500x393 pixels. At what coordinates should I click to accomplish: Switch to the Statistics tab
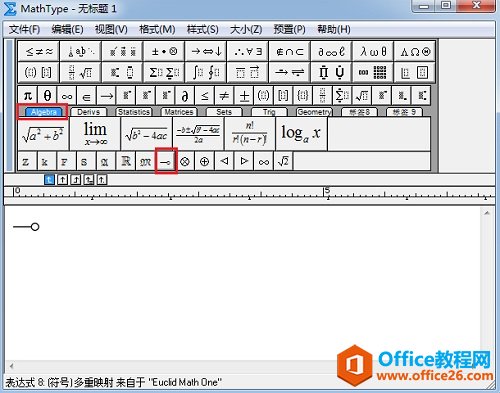coord(134,112)
